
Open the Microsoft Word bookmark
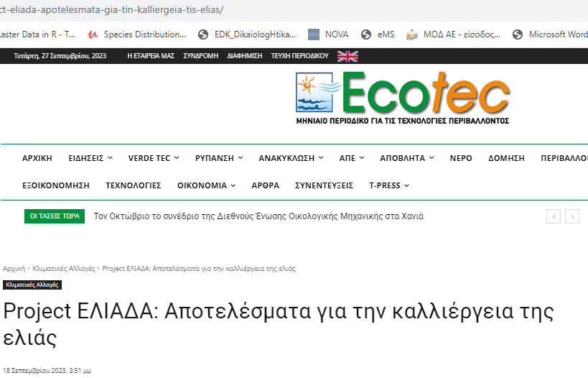551,34
